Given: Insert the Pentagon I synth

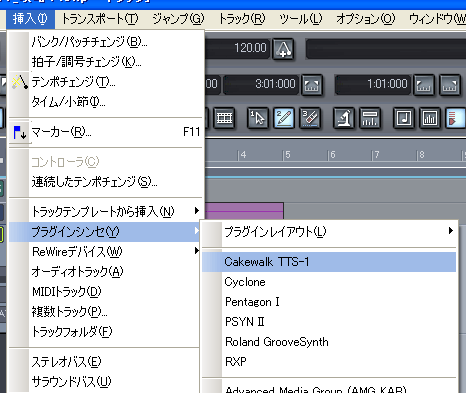Looking at the screenshot, I should [329, 302].
